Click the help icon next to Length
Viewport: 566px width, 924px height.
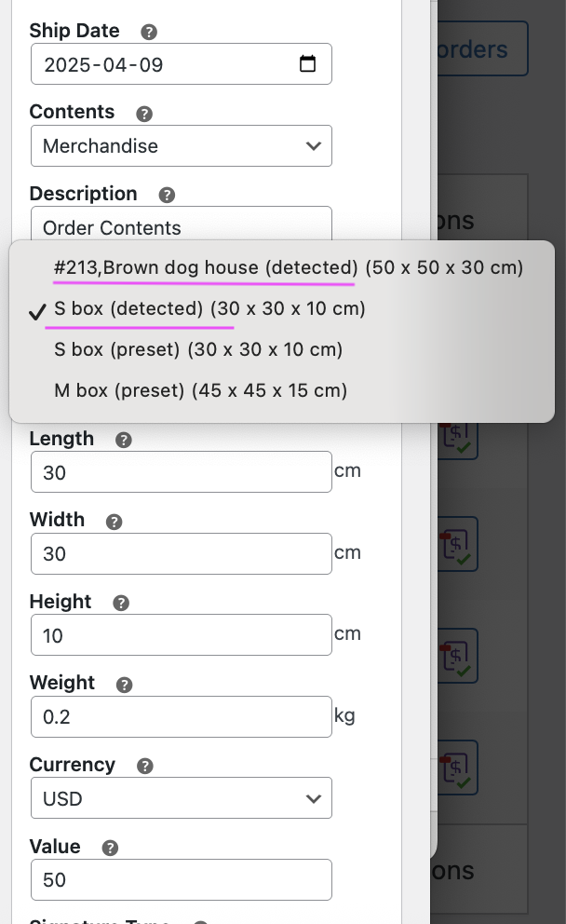tap(123, 441)
